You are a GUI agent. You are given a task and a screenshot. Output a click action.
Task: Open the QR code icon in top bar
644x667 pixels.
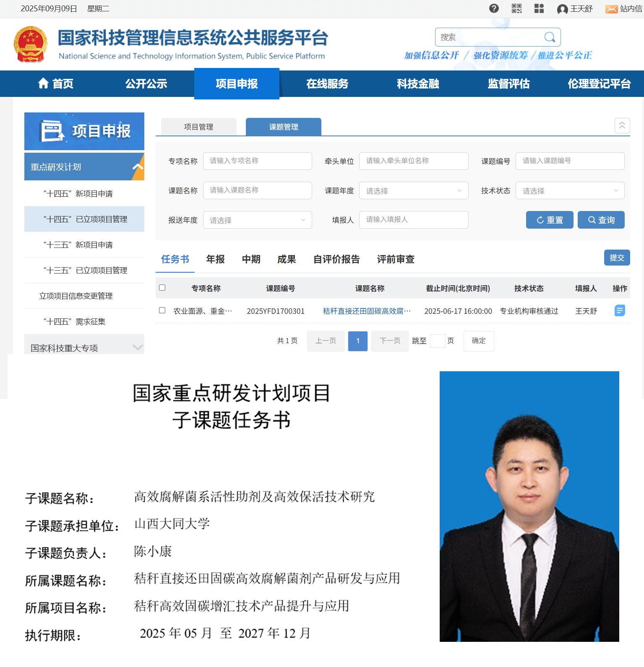pyautogui.click(x=516, y=8)
